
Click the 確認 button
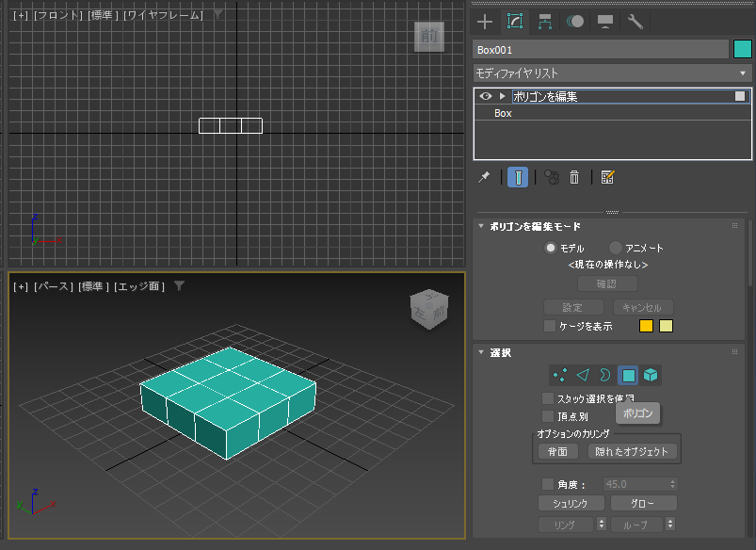pos(607,283)
